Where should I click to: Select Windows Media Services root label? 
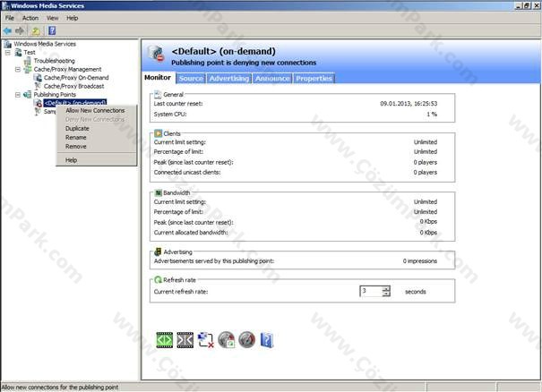click(x=45, y=44)
